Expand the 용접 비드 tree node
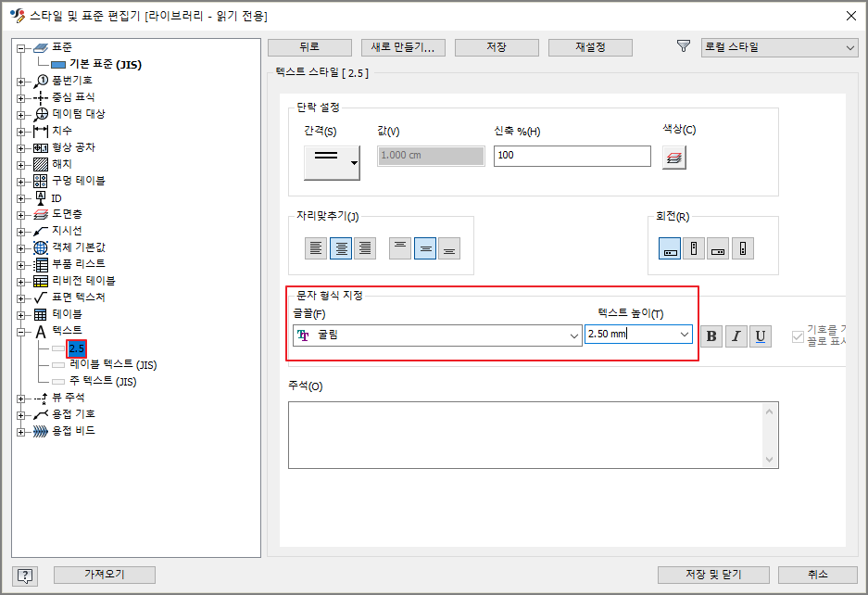 [21, 432]
